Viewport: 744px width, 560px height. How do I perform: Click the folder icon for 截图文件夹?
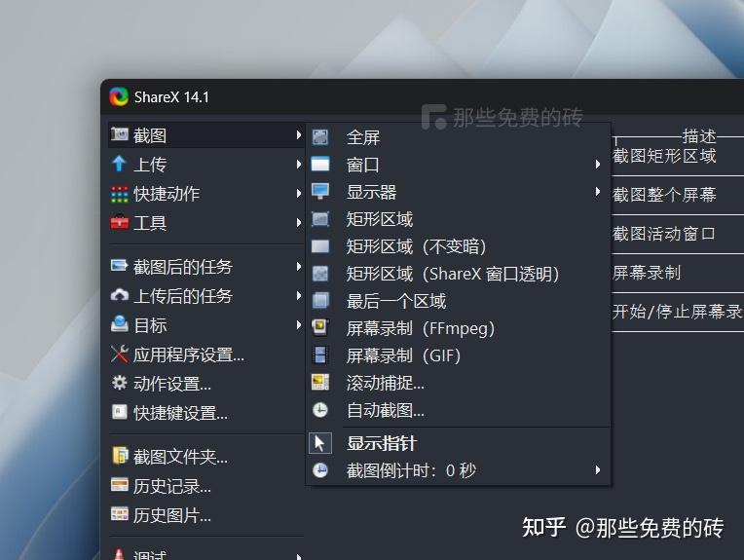point(120,455)
